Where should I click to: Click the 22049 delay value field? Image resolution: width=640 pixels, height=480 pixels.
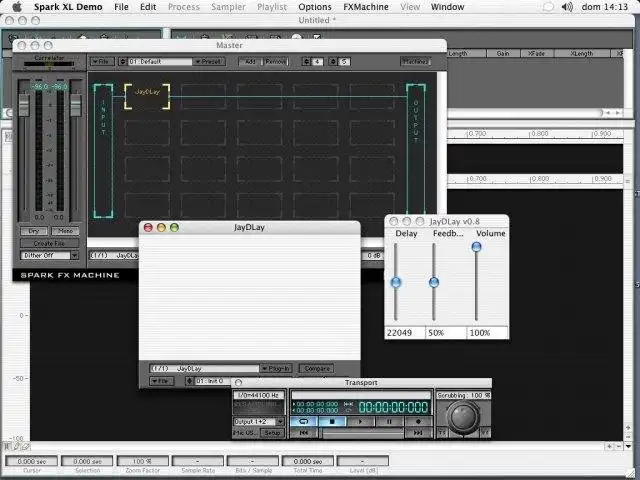[x=405, y=333]
